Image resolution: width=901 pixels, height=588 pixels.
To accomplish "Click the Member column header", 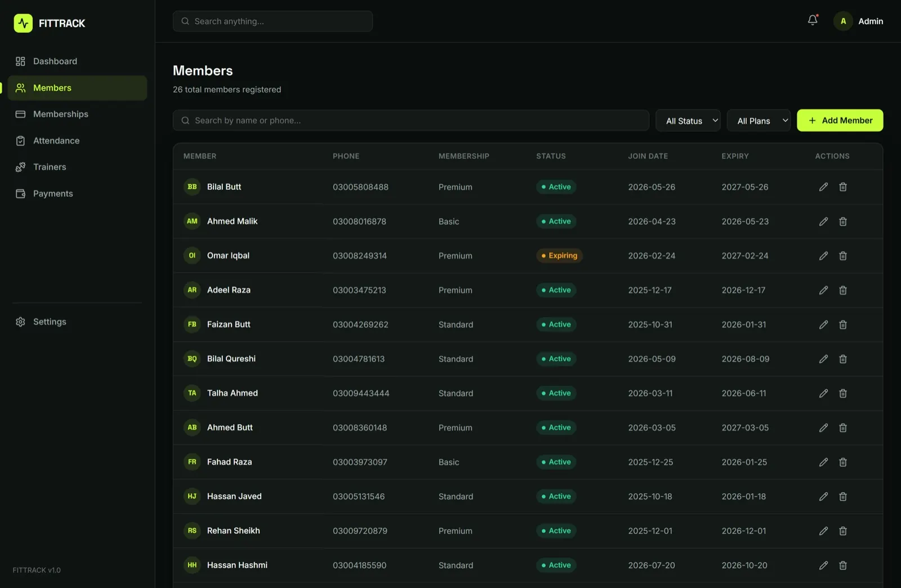I will pyautogui.click(x=200, y=156).
